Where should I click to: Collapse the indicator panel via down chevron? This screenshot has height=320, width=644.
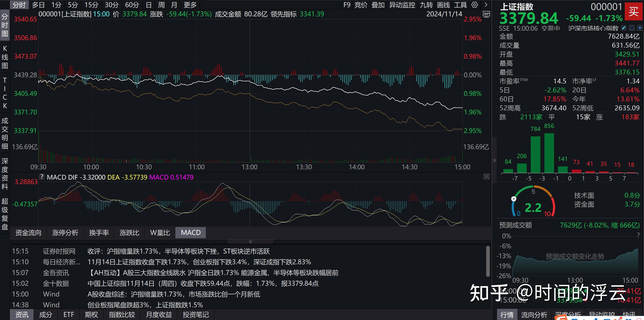pos(250,241)
